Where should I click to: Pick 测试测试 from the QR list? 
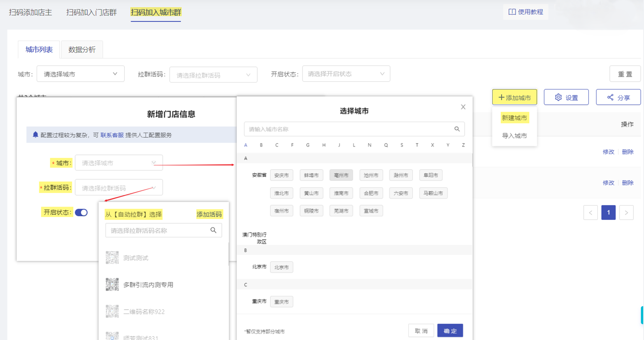click(x=136, y=258)
